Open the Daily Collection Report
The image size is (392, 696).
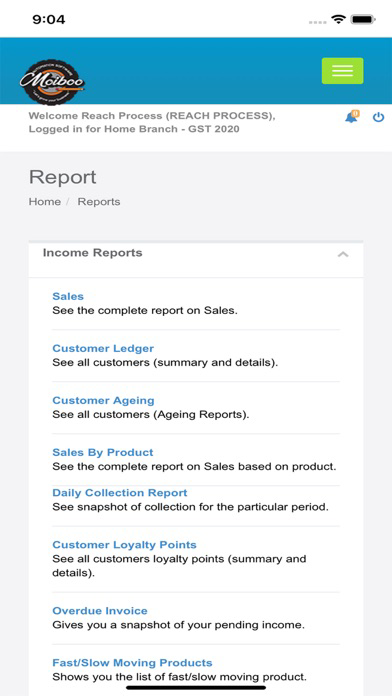click(x=120, y=493)
